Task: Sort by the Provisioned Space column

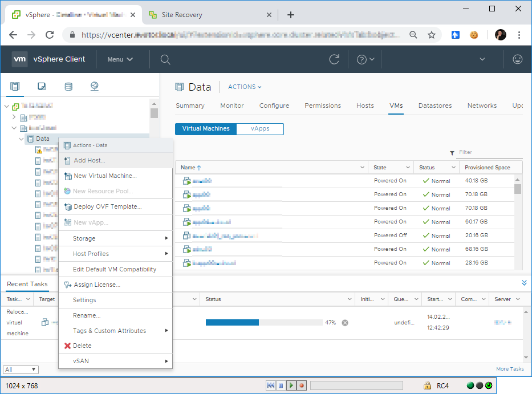Action: pyautogui.click(x=487, y=168)
